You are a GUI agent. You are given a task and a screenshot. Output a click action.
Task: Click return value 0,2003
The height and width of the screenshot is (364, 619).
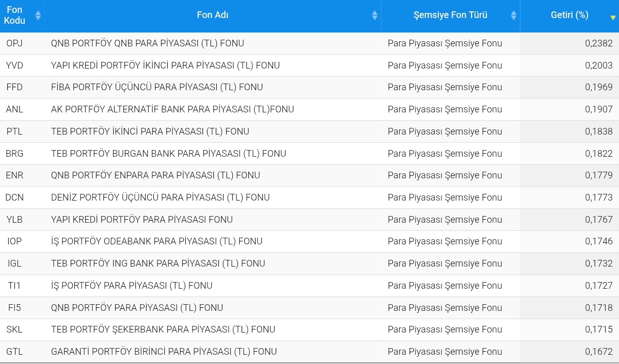point(598,65)
